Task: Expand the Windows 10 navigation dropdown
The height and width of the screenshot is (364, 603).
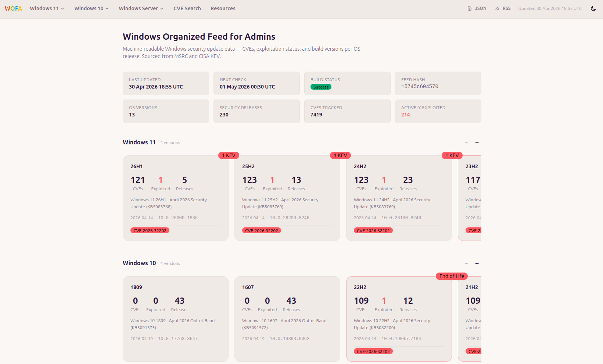Action: tap(91, 8)
